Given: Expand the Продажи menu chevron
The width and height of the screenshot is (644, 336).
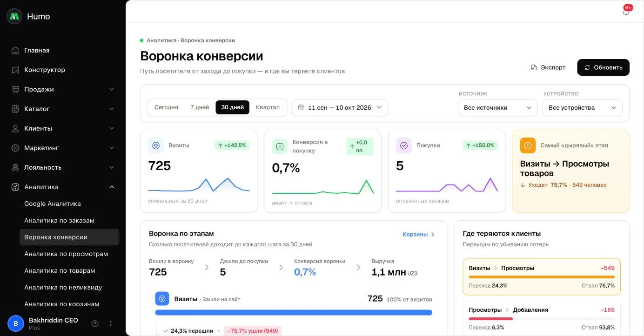Looking at the screenshot, I should (112, 89).
